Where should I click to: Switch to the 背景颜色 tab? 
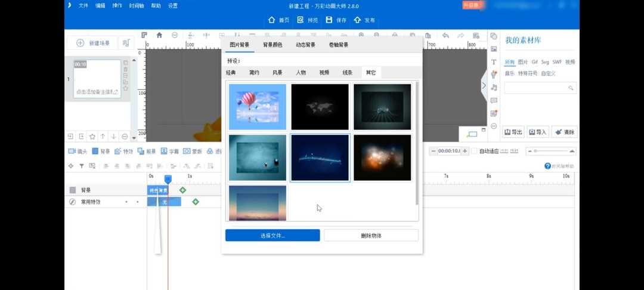[x=273, y=45]
